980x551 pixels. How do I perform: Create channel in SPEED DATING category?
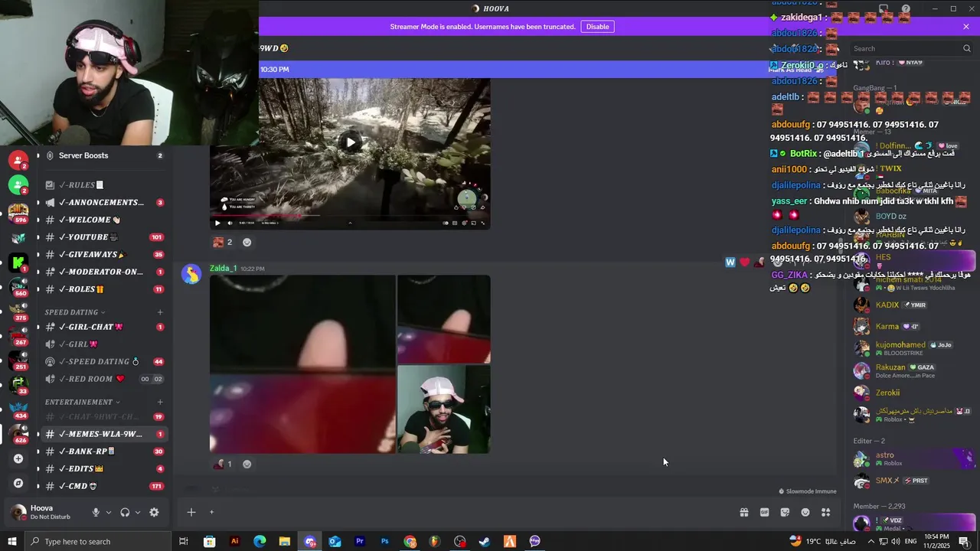point(160,312)
